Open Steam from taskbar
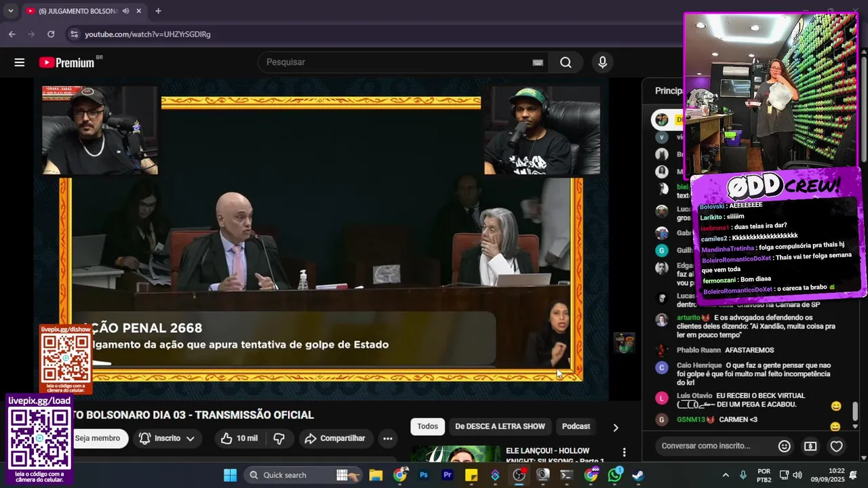 coord(638,475)
